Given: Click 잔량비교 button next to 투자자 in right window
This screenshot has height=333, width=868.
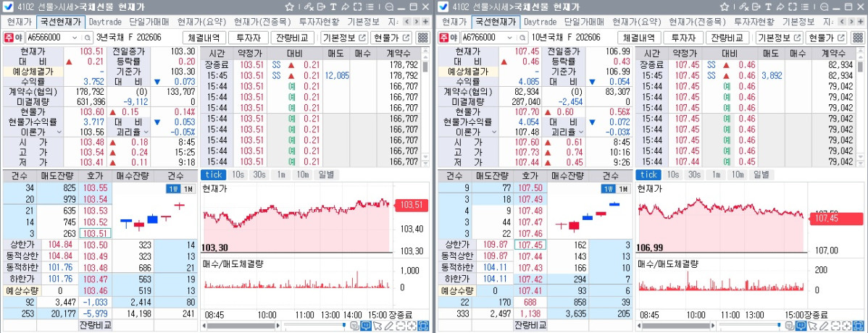Looking at the screenshot, I should point(727,38).
